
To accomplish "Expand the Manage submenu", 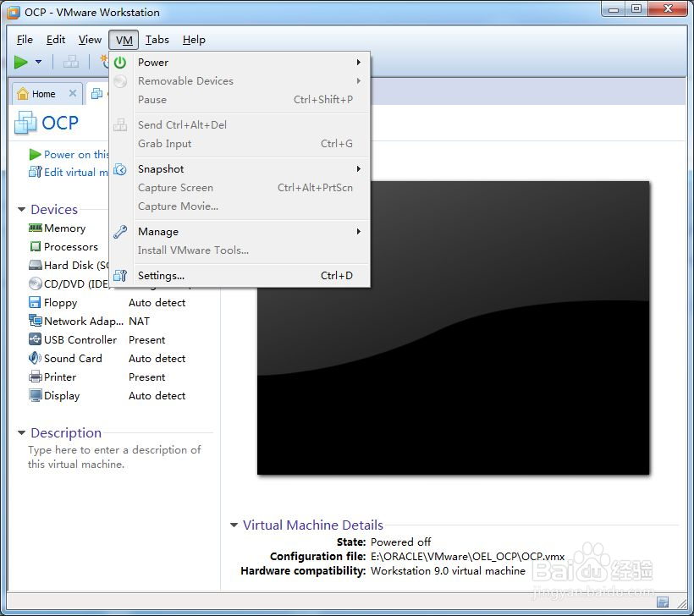I will pyautogui.click(x=359, y=232).
